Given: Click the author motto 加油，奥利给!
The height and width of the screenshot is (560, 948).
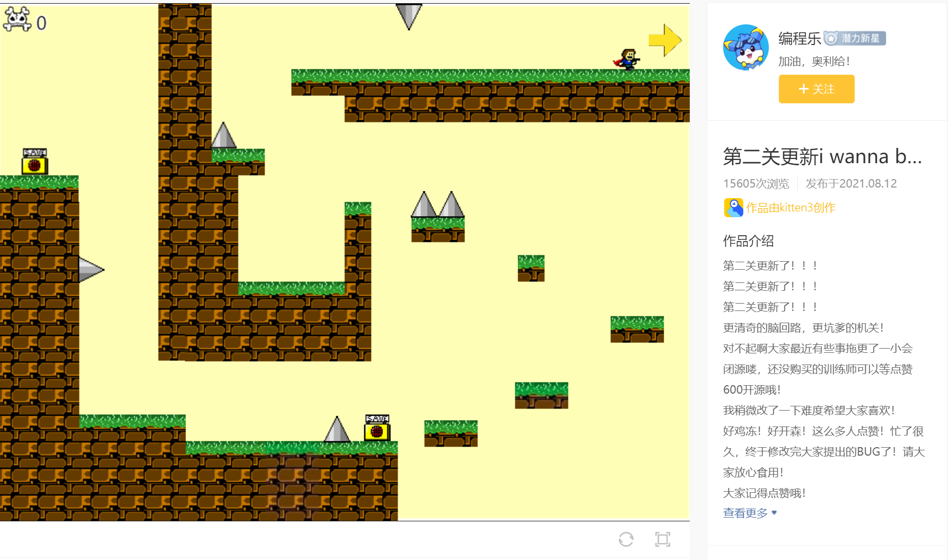Looking at the screenshot, I should pyautogui.click(x=814, y=61).
